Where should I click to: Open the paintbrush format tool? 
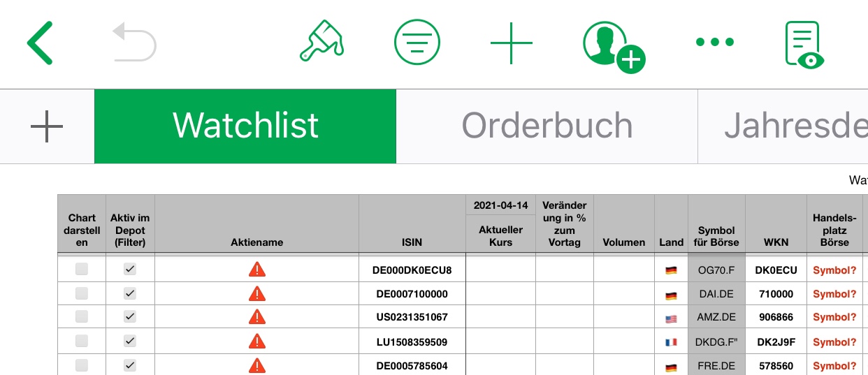pos(321,43)
